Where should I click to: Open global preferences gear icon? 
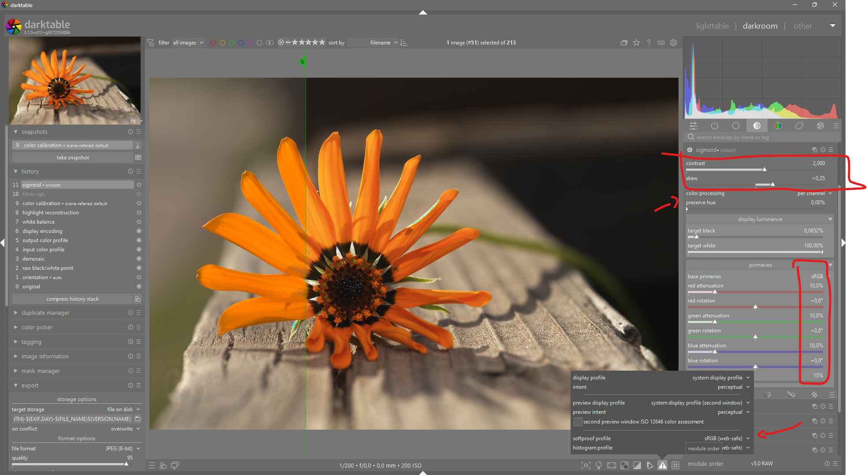coord(673,43)
